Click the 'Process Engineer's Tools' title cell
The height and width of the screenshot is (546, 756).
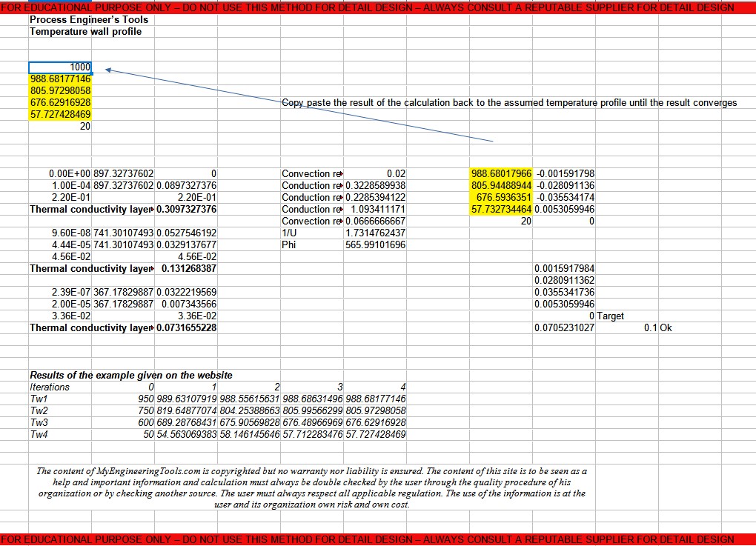89,19
